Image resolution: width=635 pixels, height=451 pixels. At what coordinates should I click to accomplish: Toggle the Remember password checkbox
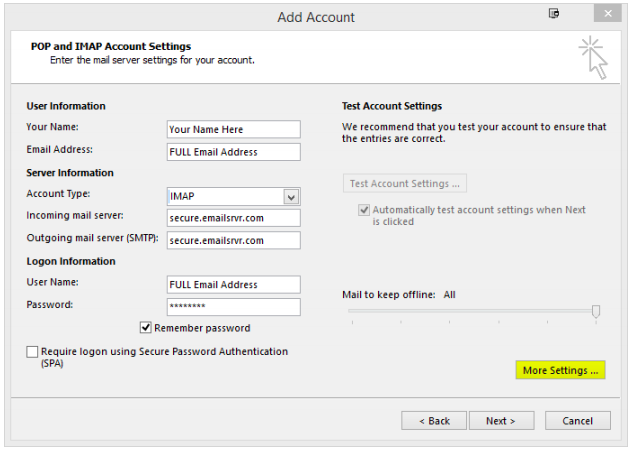pos(146,328)
